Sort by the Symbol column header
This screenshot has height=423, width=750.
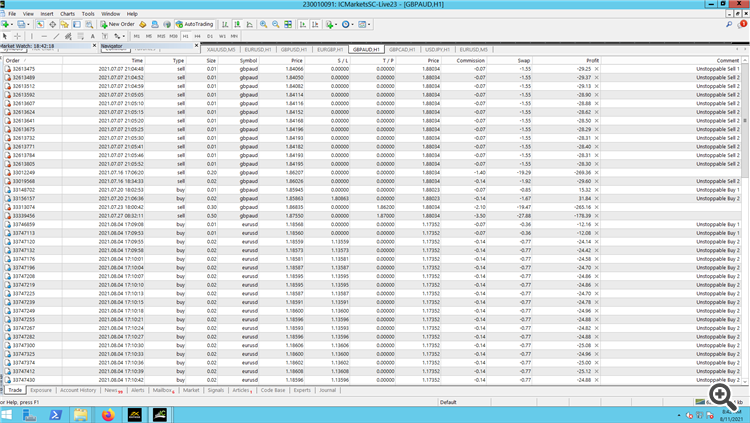coord(248,60)
